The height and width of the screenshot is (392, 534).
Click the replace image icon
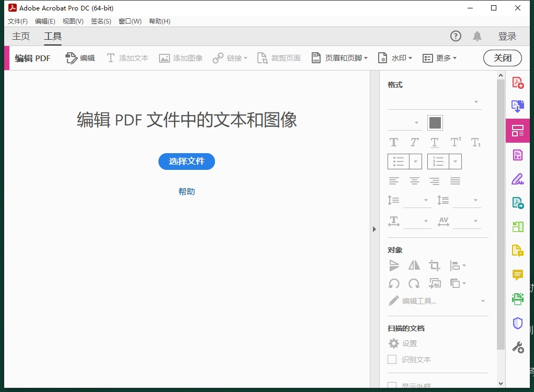pos(435,283)
